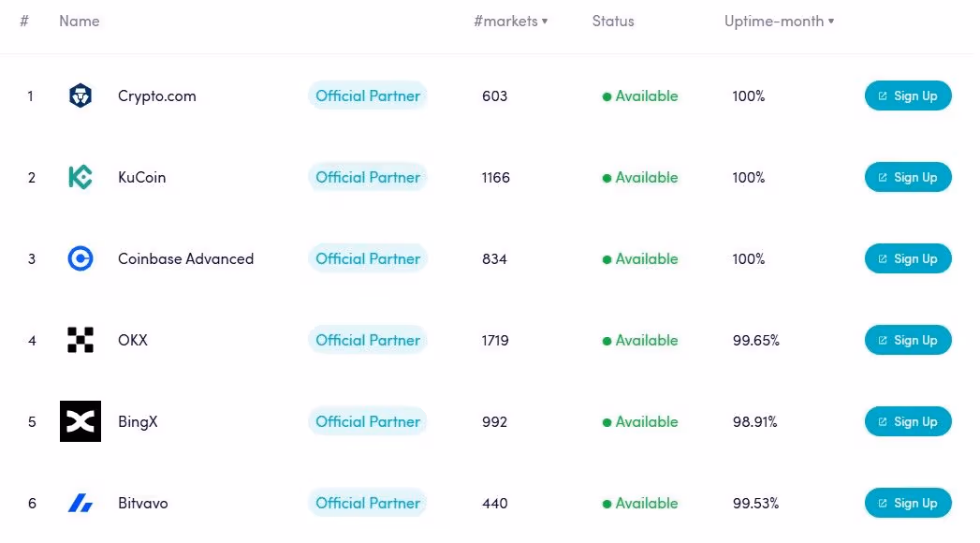Open Coinbase Advanced exchange name link
The width and height of the screenshot is (980, 543).
(185, 258)
